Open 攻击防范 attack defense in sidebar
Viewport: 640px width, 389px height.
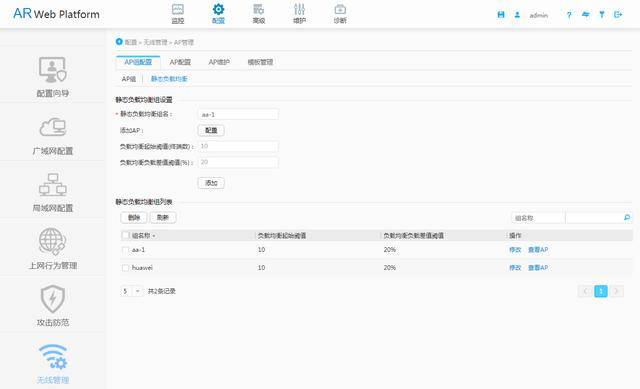(53, 306)
